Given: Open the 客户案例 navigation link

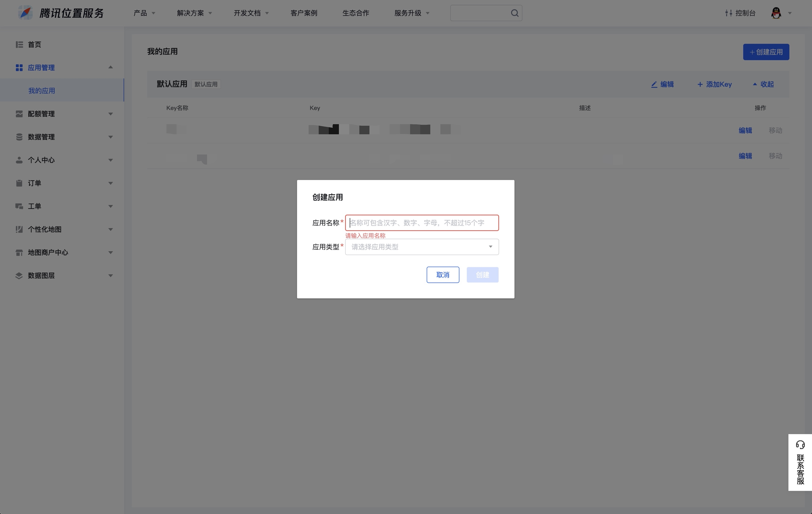Looking at the screenshot, I should coord(304,13).
